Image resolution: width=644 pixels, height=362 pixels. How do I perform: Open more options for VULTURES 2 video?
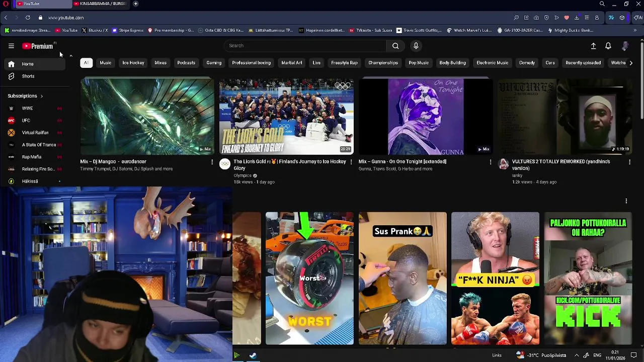pyautogui.click(x=629, y=162)
